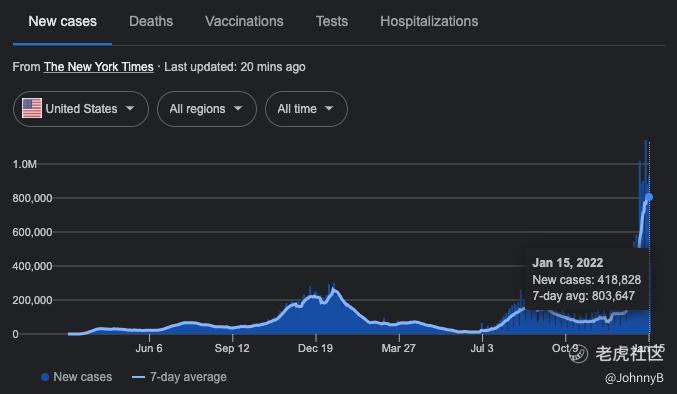Expand the All regions dropdown
Image resolution: width=677 pixels, height=394 pixels.
click(207, 109)
